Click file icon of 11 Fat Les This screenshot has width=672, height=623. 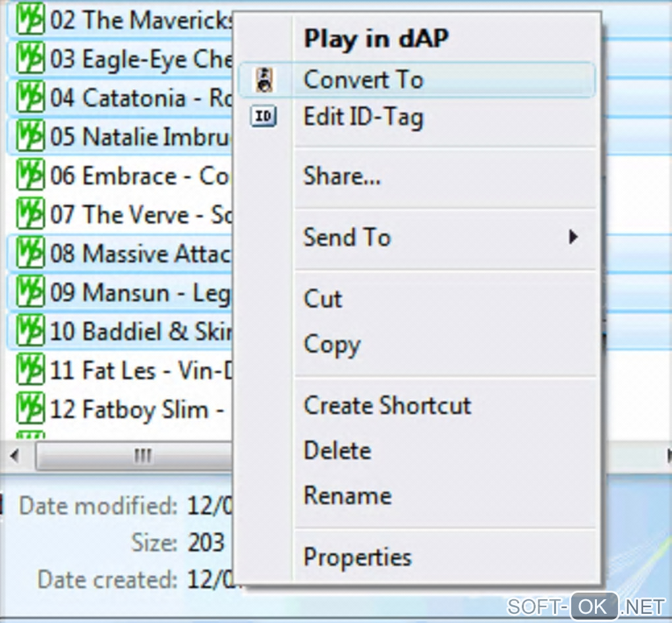point(30,370)
